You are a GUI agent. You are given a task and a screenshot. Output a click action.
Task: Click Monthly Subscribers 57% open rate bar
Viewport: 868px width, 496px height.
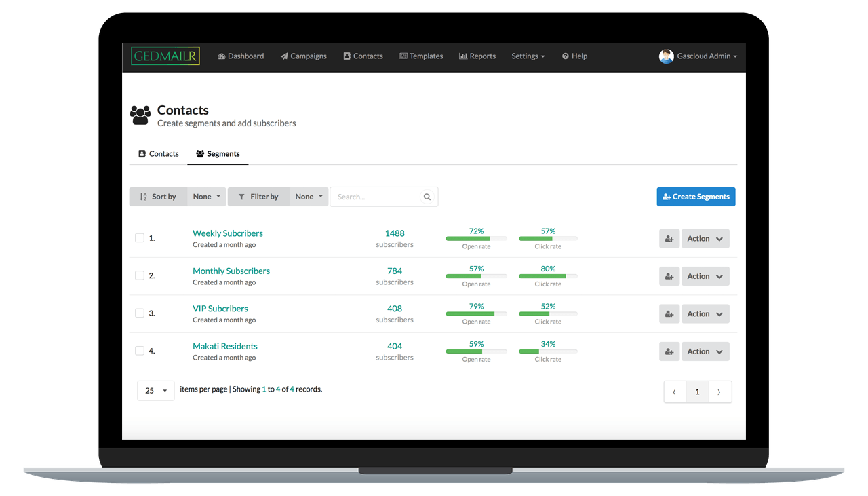point(476,276)
